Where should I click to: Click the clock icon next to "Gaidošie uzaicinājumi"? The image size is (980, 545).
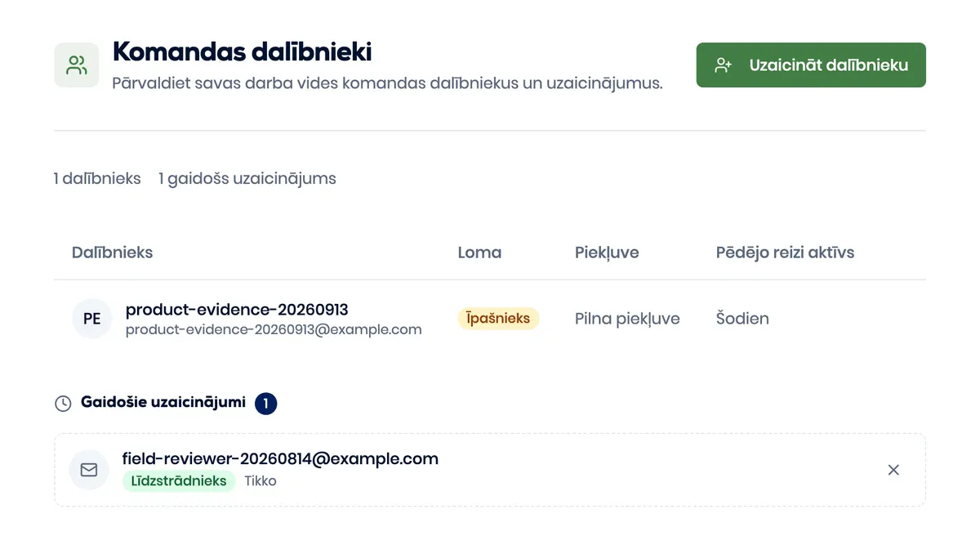click(63, 404)
